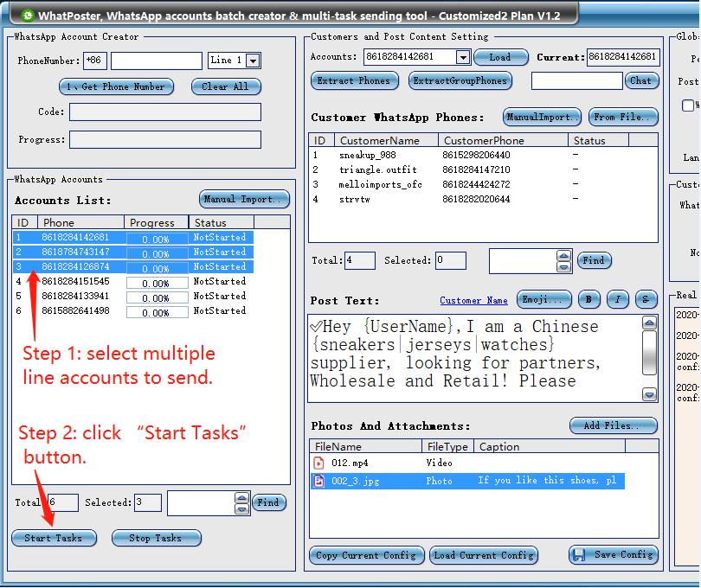Increase customer find spinner value
Viewport: 701px width, 588px height.
pos(563,256)
